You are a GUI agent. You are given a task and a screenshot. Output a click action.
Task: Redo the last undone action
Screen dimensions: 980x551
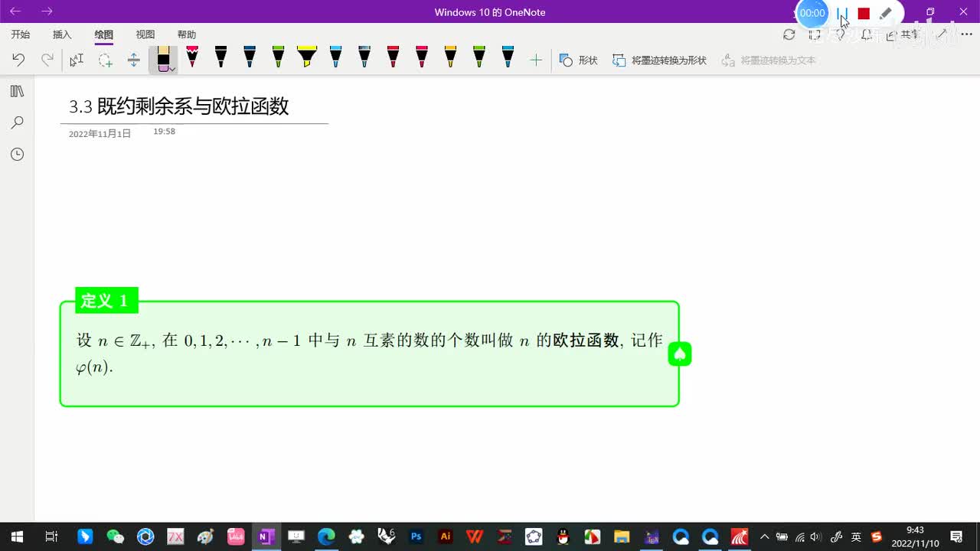click(x=47, y=60)
